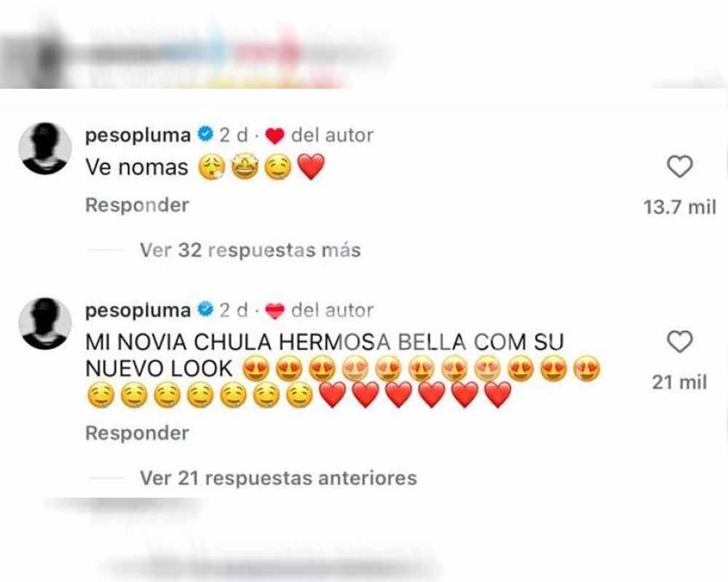
Task: Expand "Ver 21 respuestas anteriores" replies
Action: tap(279, 477)
